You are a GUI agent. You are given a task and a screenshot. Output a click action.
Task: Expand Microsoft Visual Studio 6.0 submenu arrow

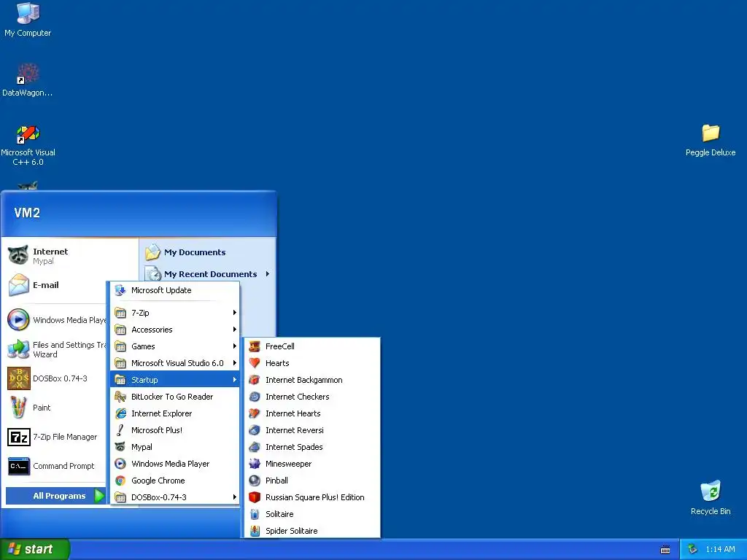coord(234,363)
